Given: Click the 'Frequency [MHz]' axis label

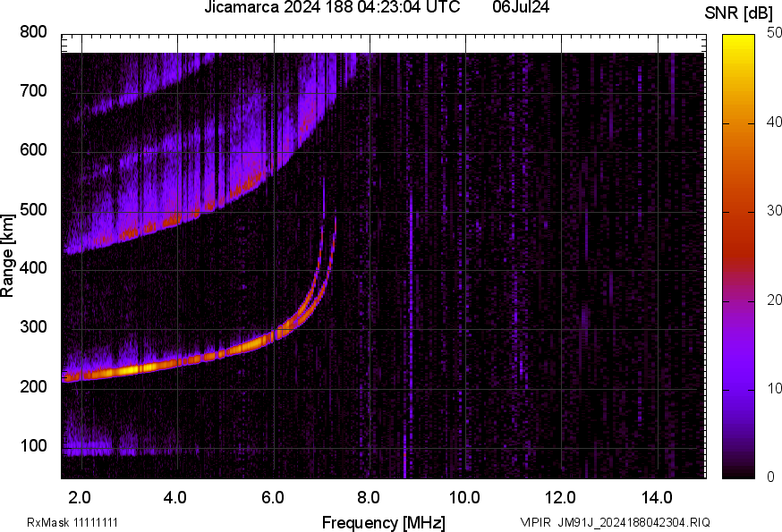Looking at the screenshot, I should (x=384, y=522).
